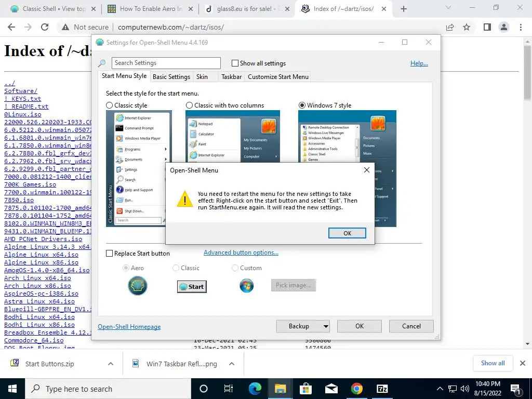Select the Windows 7 style radio button

[x=302, y=105]
